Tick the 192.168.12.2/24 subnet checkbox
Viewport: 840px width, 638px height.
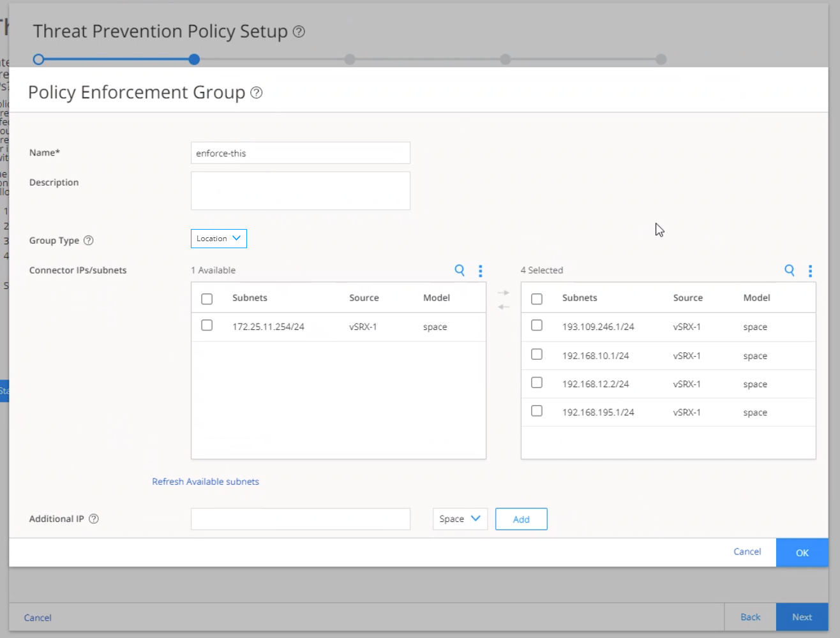[x=537, y=383]
